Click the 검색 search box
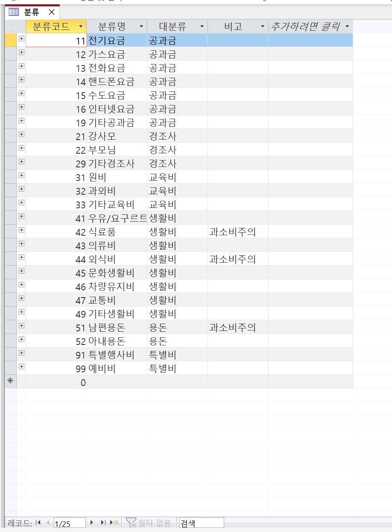The width and height of the screenshot is (392, 532). pyautogui.click(x=201, y=523)
